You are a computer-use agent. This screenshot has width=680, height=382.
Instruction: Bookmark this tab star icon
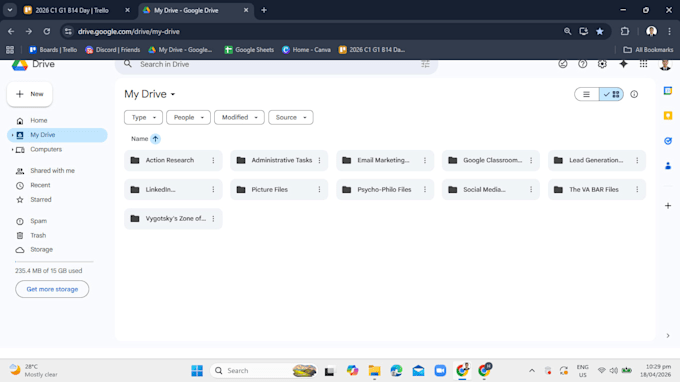coord(600,31)
